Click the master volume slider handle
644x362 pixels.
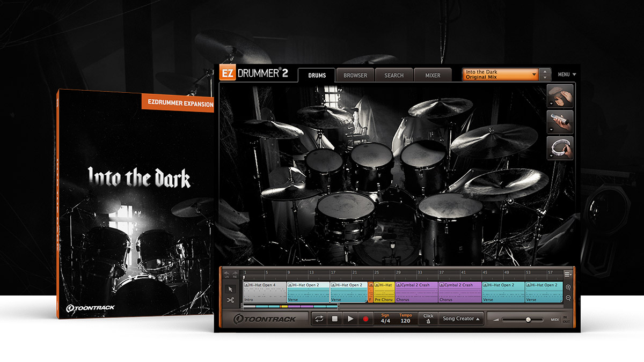pyautogui.click(x=528, y=319)
